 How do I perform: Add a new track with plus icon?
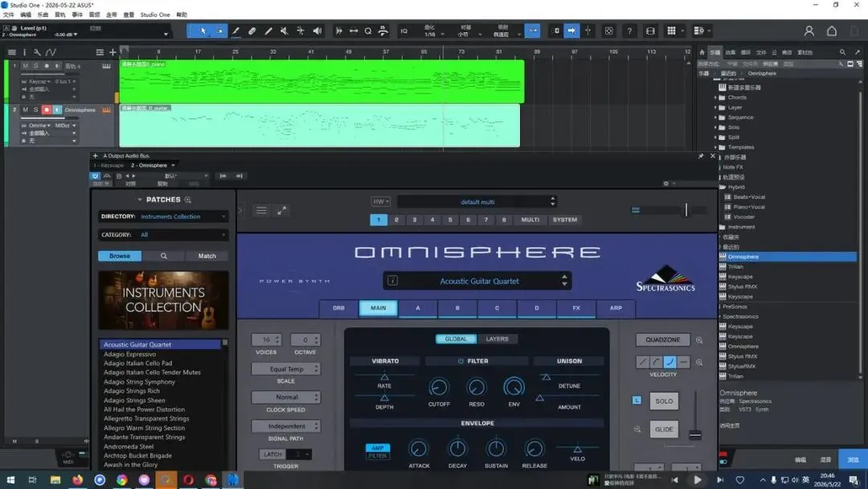point(113,52)
